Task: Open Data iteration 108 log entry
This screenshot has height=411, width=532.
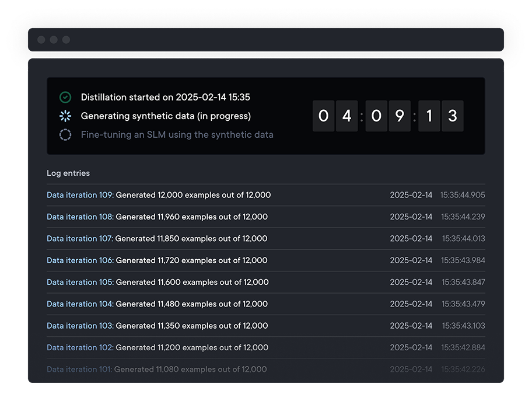Action: tap(78, 217)
